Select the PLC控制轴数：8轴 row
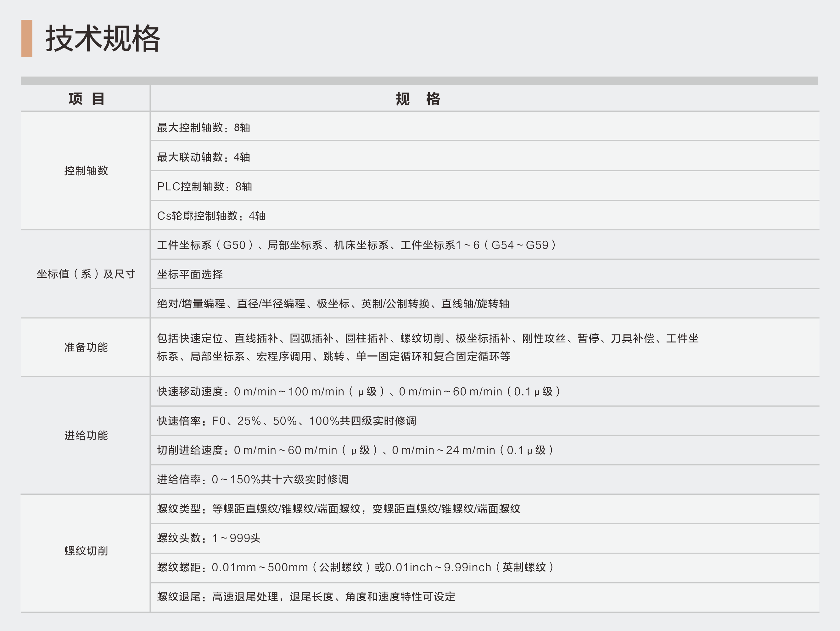840x631 pixels. tap(204, 187)
